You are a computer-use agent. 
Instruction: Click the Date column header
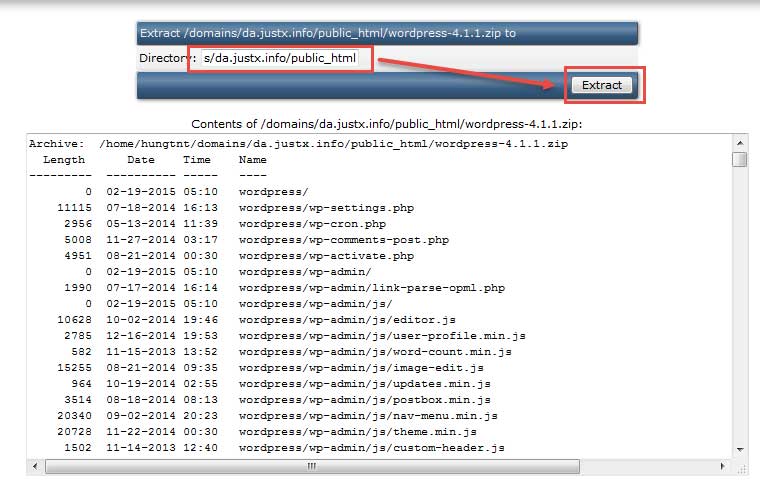pyautogui.click(x=141, y=160)
